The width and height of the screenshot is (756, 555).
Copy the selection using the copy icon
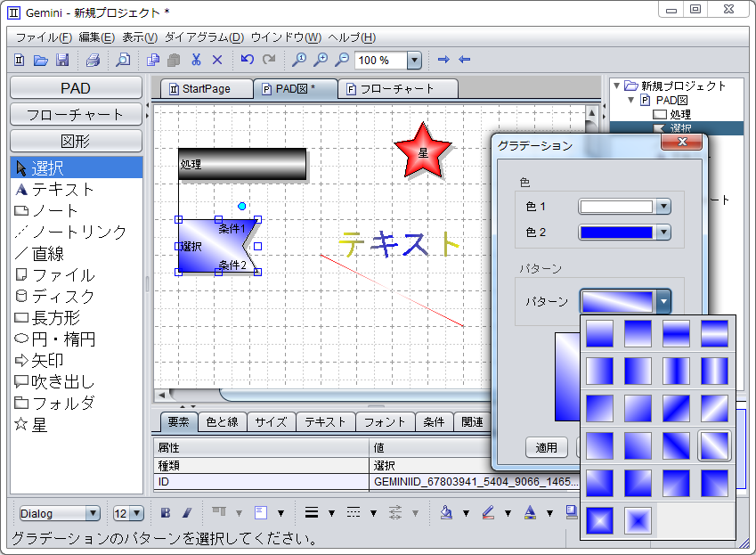153,60
